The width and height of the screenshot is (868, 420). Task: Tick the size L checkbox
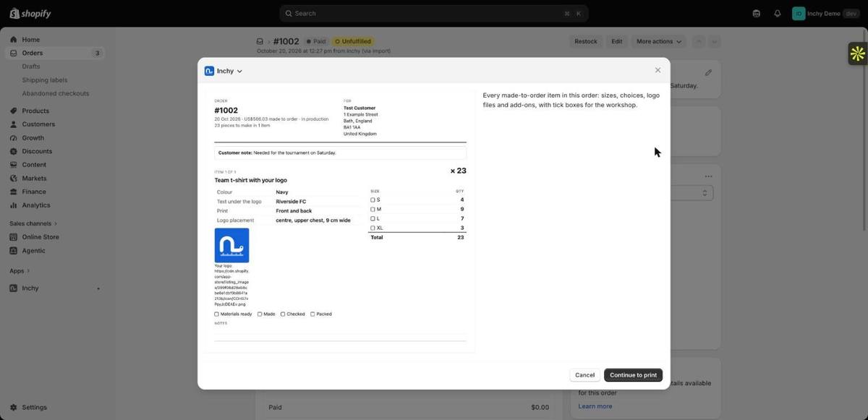(x=373, y=218)
